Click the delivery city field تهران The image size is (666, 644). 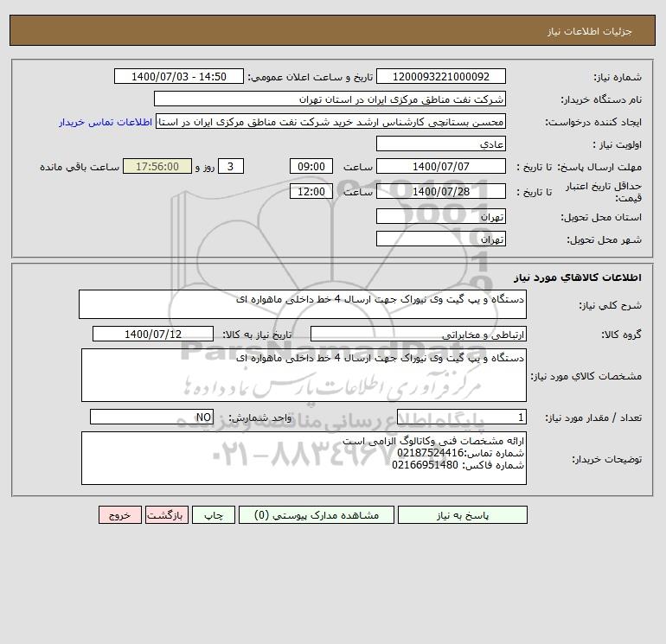[x=441, y=239]
